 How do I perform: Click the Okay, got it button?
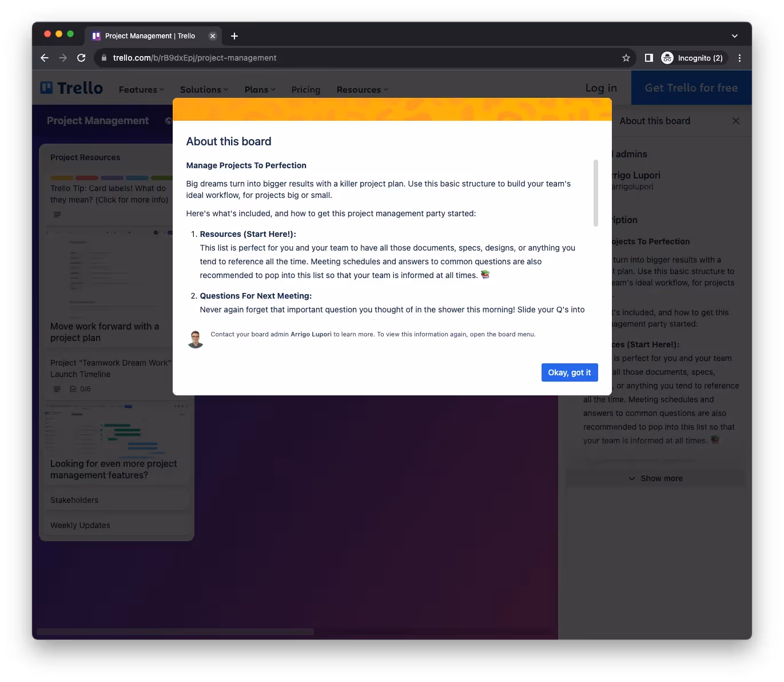569,372
